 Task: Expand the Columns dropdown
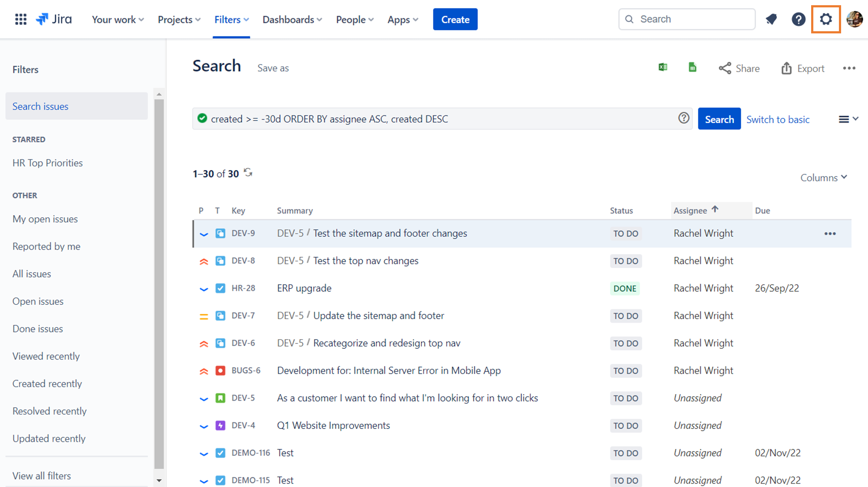pyautogui.click(x=823, y=178)
